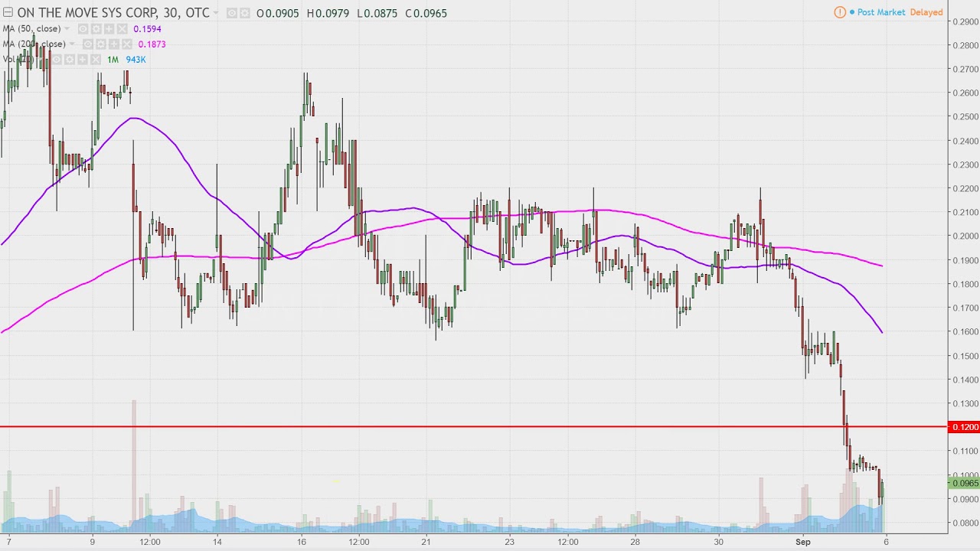
Task: Select MA (200, close) indicator label
Action: click(34, 44)
